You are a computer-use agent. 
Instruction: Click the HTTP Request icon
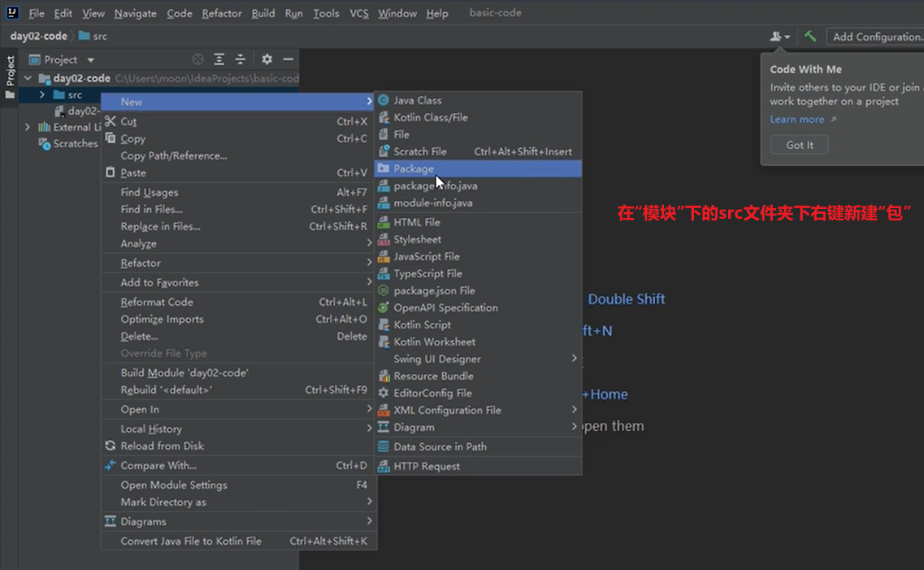pyautogui.click(x=384, y=466)
